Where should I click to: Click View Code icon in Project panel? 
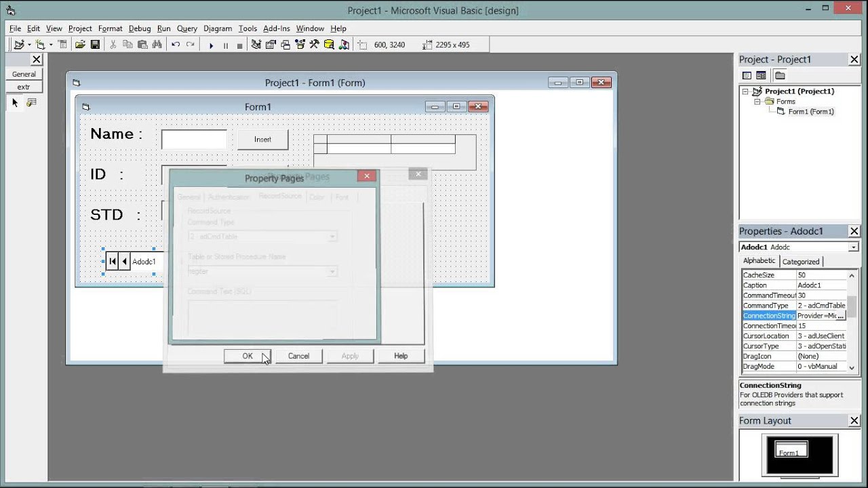coord(747,75)
